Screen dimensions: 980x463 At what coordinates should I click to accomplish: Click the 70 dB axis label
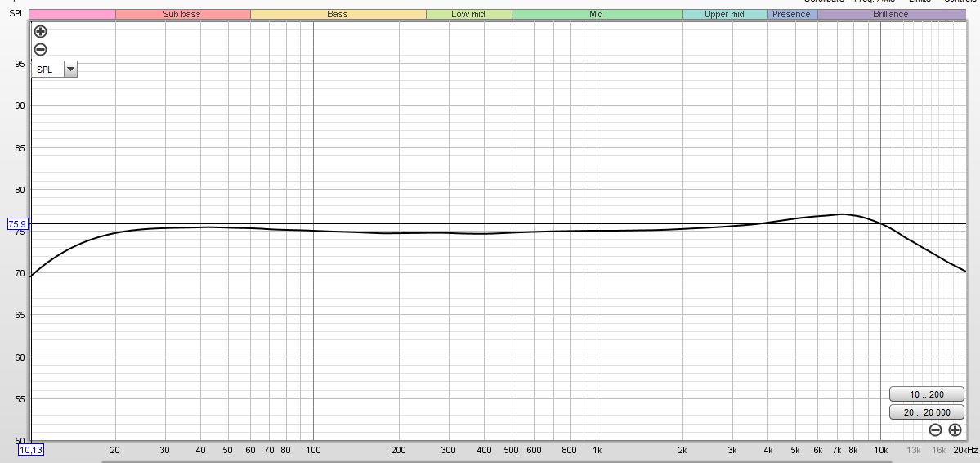[20, 273]
